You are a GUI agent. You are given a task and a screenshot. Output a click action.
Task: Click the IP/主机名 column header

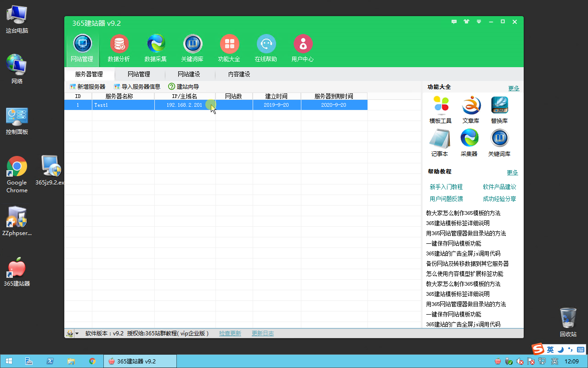coord(185,96)
